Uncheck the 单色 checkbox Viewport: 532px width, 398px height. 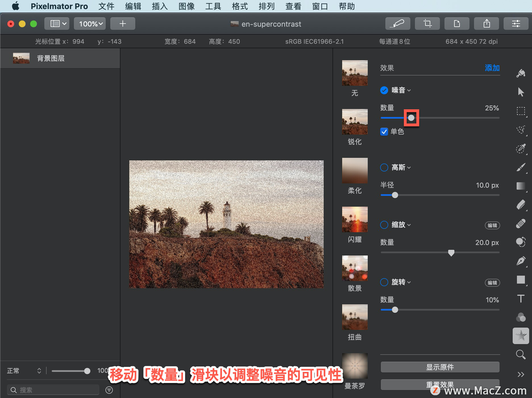click(x=384, y=132)
